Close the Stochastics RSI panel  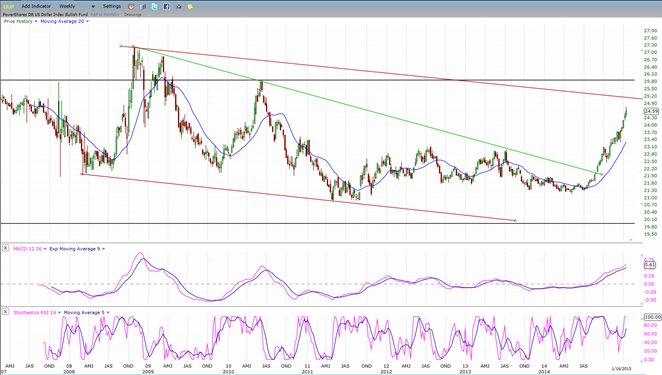pyautogui.click(x=5, y=312)
